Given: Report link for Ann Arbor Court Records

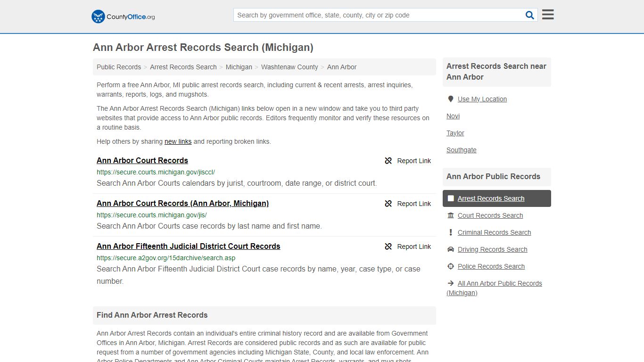Looking at the screenshot, I should click(x=414, y=161).
